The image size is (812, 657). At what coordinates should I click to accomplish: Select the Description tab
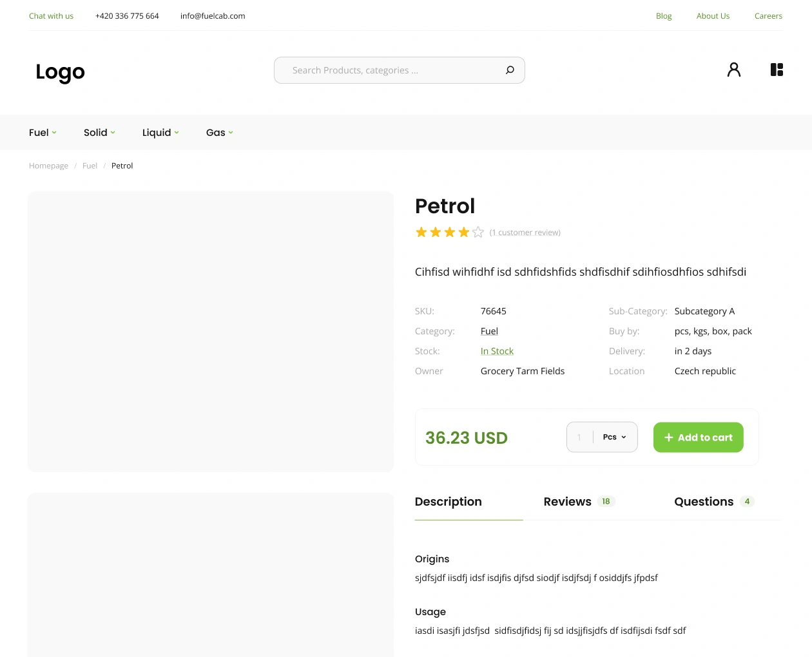(x=449, y=502)
